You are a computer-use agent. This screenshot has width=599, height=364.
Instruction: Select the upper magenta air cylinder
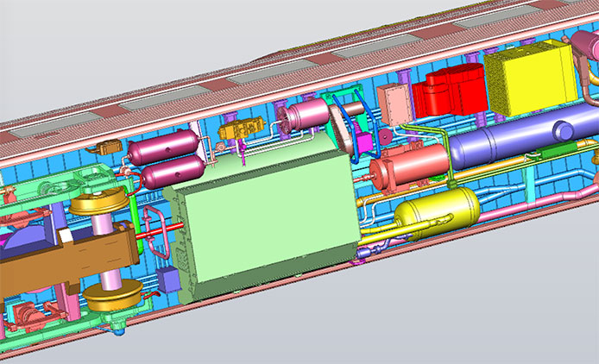(163, 147)
